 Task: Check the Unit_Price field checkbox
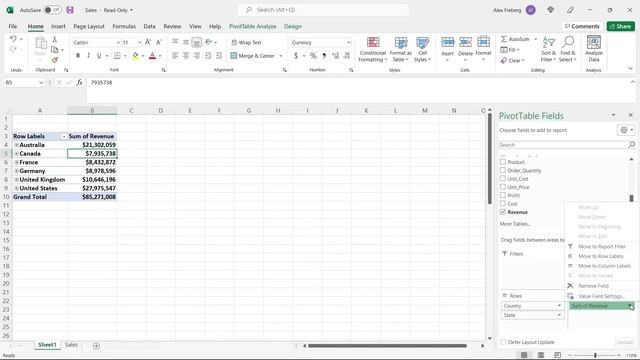pos(503,187)
